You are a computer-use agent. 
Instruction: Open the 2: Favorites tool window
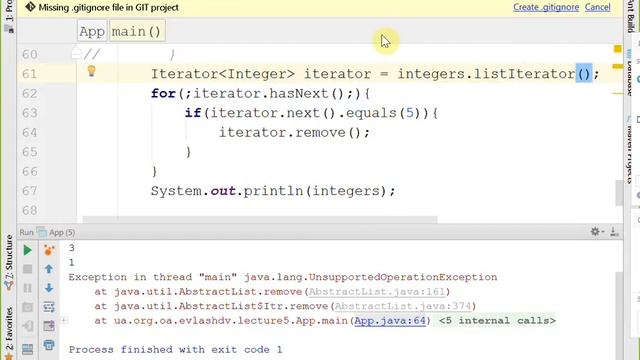tap(9, 333)
